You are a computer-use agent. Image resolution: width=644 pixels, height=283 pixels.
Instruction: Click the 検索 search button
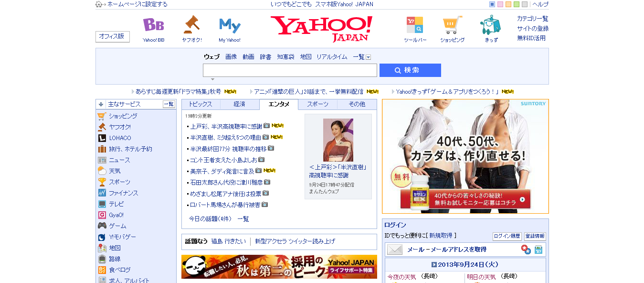click(410, 70)
